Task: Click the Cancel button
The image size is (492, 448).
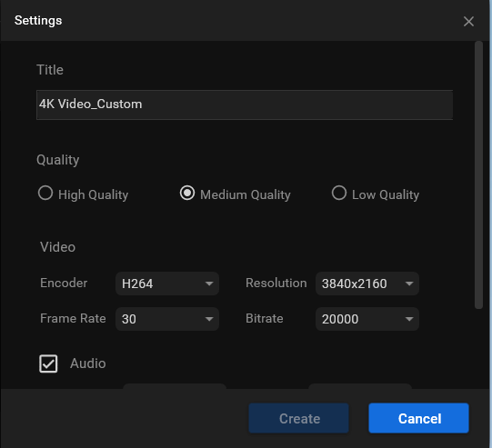Action: 419,418
